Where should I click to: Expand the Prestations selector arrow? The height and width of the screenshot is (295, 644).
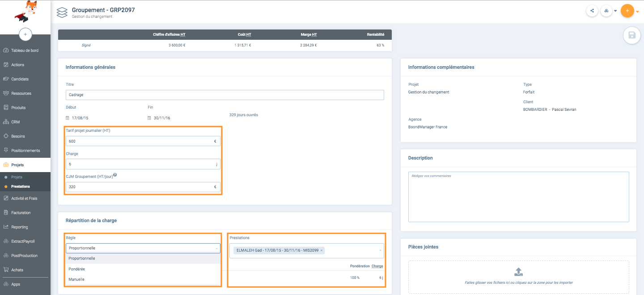coord(381,250)
